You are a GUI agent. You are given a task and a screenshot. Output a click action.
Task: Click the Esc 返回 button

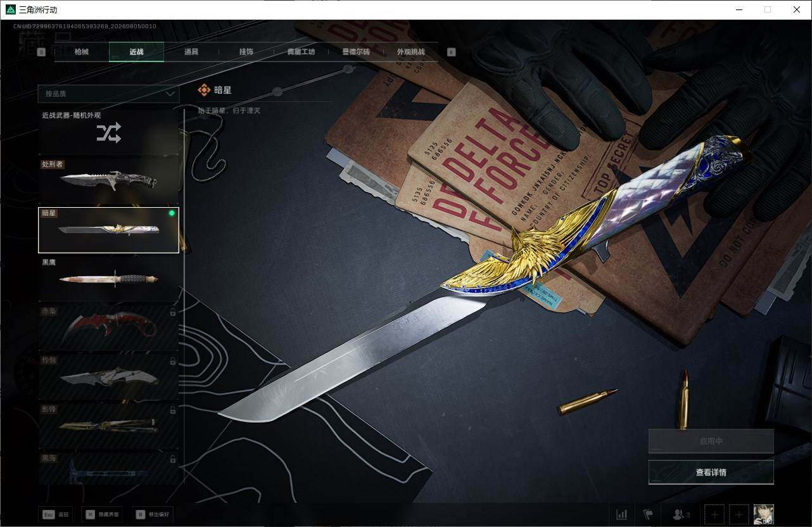pyautogui.click(x=56, y=514)
